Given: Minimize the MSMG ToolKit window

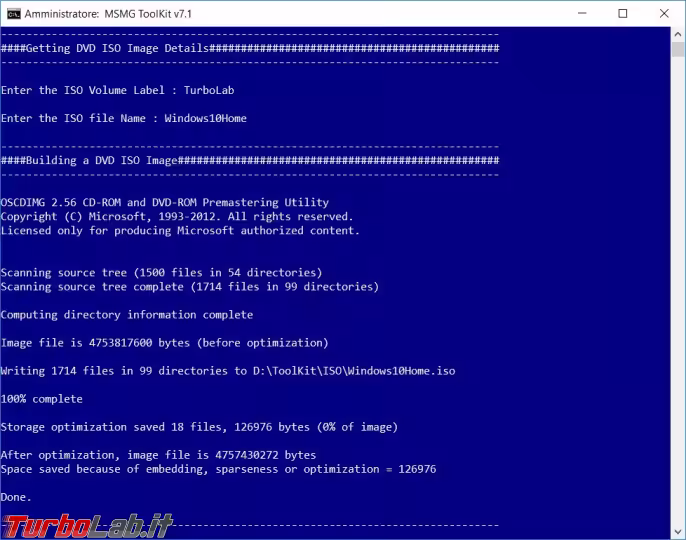Looking at the screenshot, I should (x=582, y=14).
